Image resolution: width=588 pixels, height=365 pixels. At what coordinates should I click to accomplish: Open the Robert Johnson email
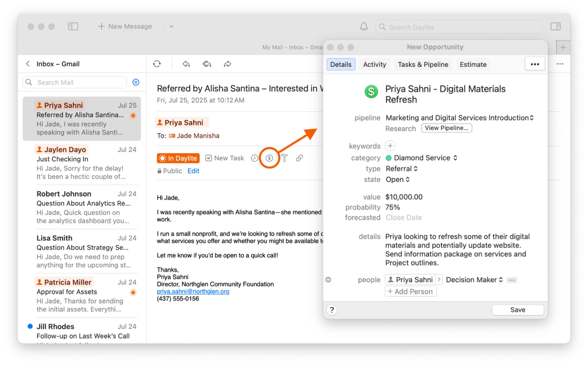pos(82,207)
